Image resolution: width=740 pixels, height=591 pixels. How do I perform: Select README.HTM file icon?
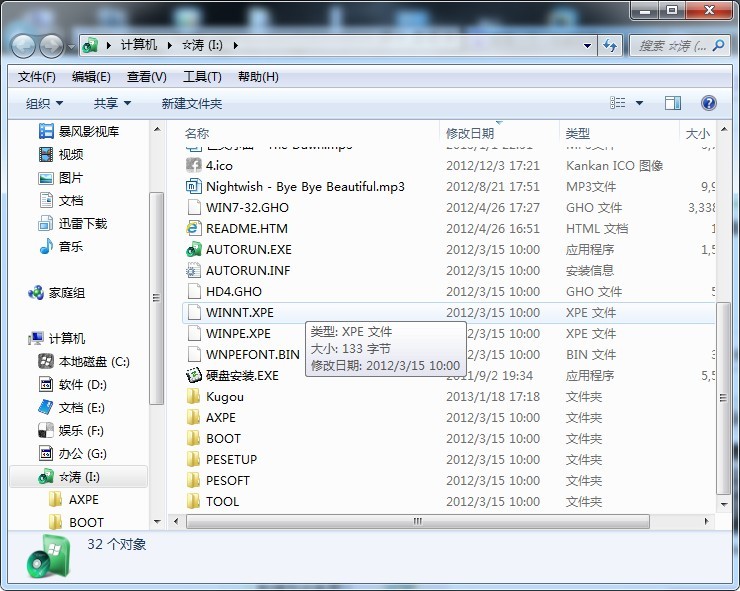coord(193,228)
